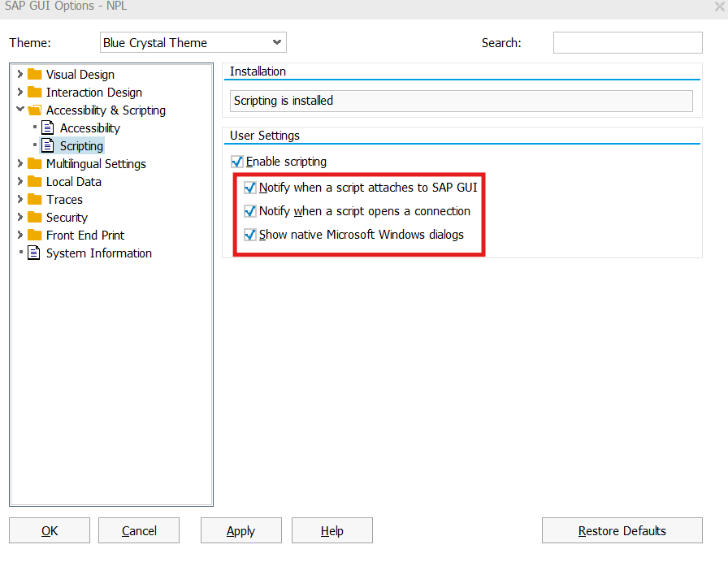Select the Front End Print tree item label
The height and width of the screenshot is (562, 728).
point(85,236)
